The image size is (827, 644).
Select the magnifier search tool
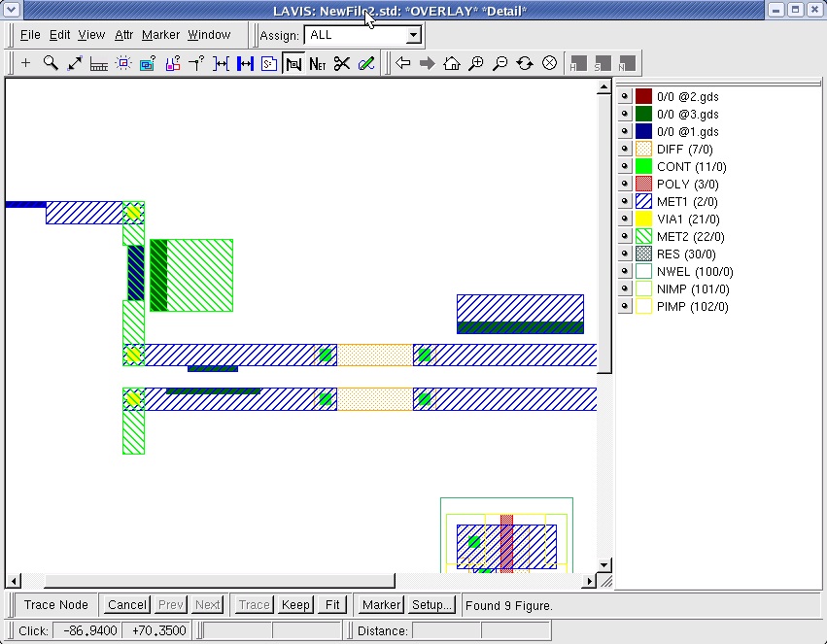(x=51, y=64)
